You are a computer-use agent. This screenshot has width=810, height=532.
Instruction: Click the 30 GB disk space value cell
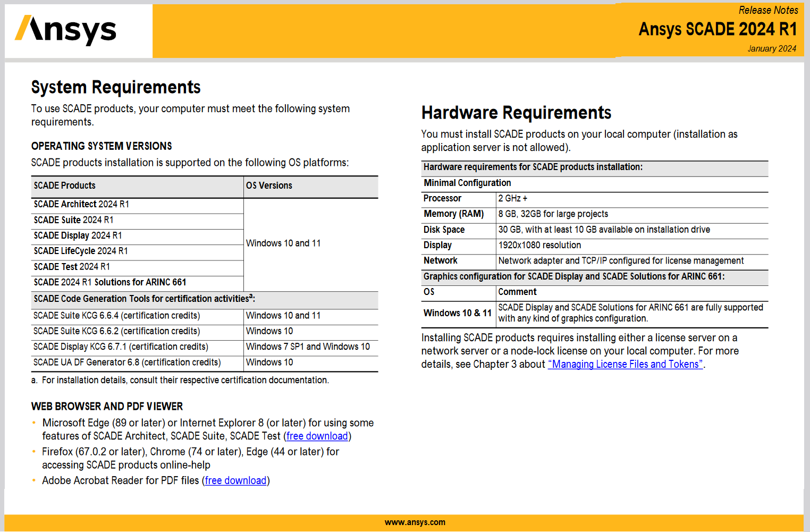tap(632, 230)
